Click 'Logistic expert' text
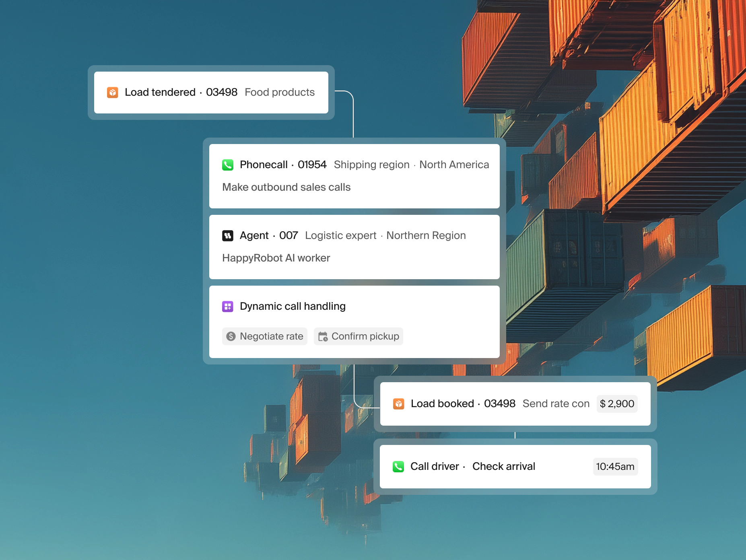This screenshot has height=560, width=746. [x=341, y=236]
